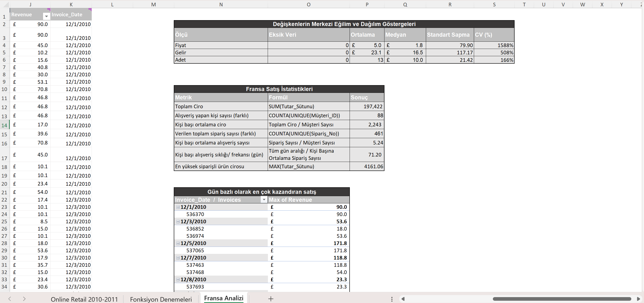Add a new sheet with plus icon
This screenshot has height=303, width=644.
271,299
